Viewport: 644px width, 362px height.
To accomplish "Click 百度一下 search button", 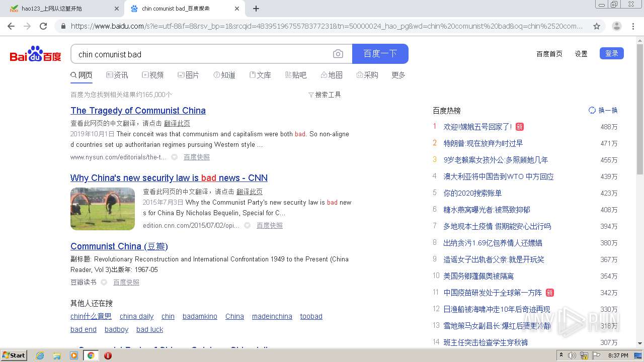I will 380,54.
